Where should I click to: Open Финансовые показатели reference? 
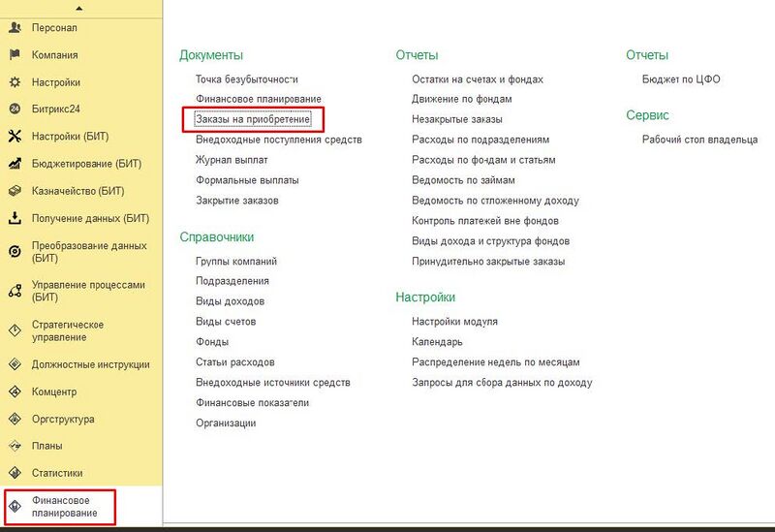coord(252,402)
